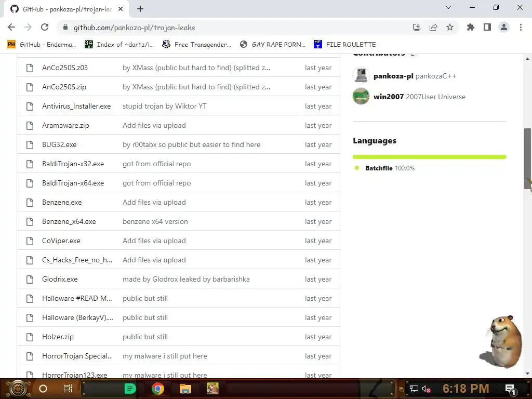The image size is (532, 399).
Task: Open the green notes app in taskbar
Action: coord(130,389)
